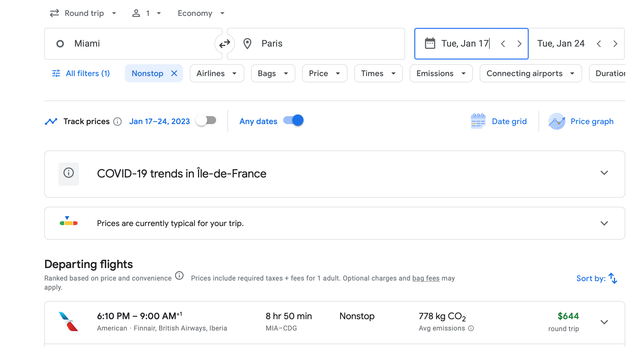Viewport: 644px width, 347px height.
Task: Turn off the Any dates toggle
Action: coord(293,120)
